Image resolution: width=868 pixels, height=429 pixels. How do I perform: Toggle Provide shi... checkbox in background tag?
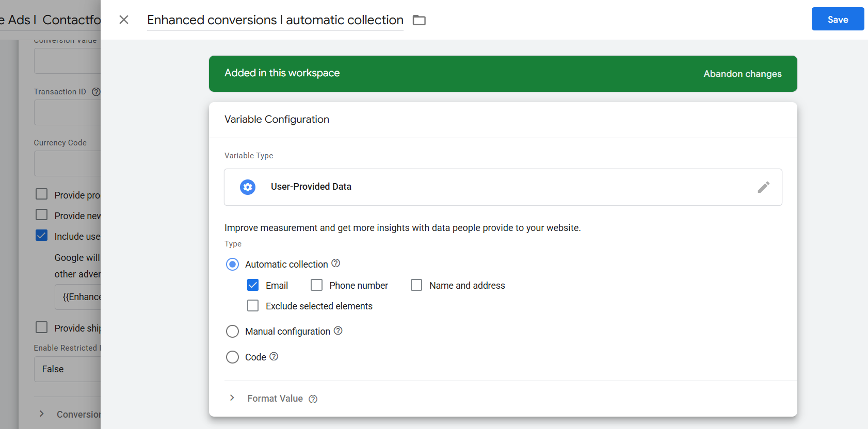pyautogui.click(x=41, y=327)
